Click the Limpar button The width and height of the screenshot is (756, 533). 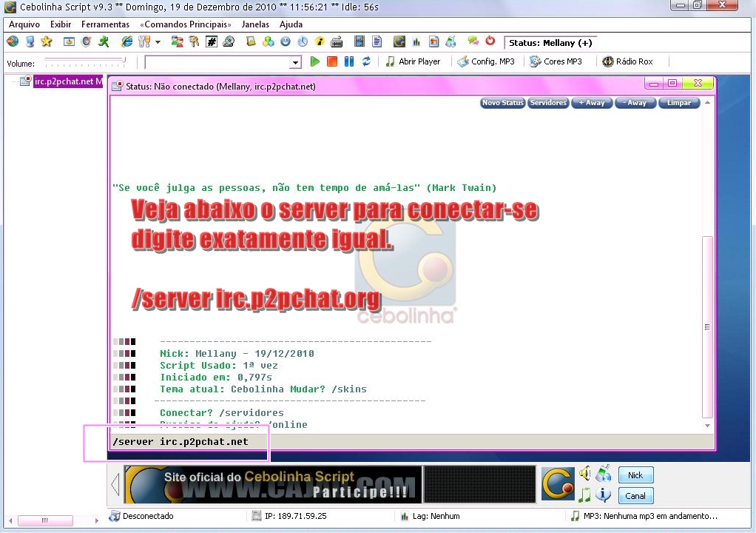click(x=679, y=103)
